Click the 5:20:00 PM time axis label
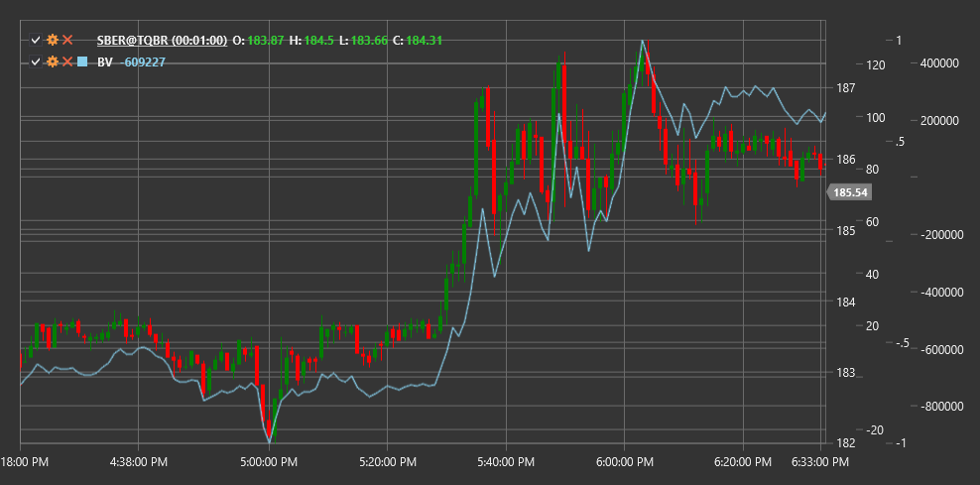The height and width of the screenshot is (485, 980). point(388,462)
